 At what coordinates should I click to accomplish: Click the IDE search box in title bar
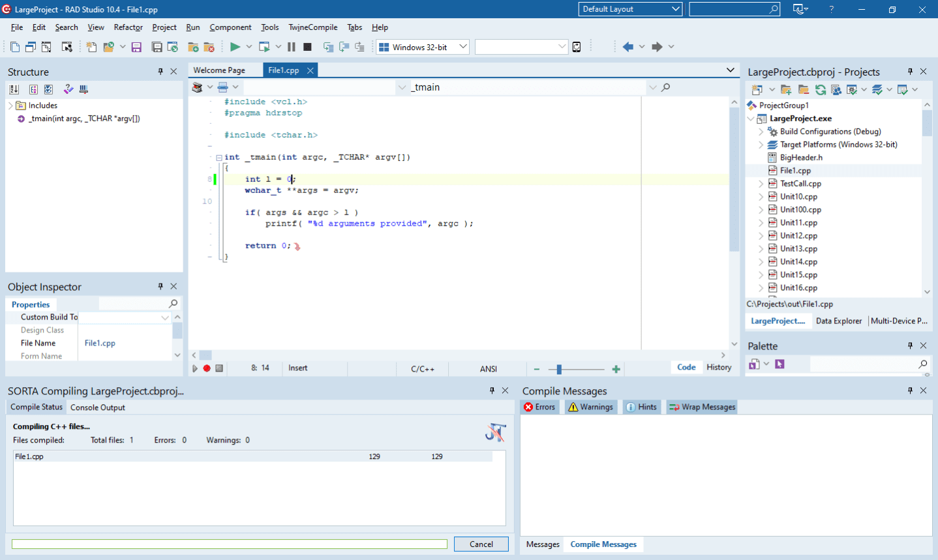[x=734, y=9]
